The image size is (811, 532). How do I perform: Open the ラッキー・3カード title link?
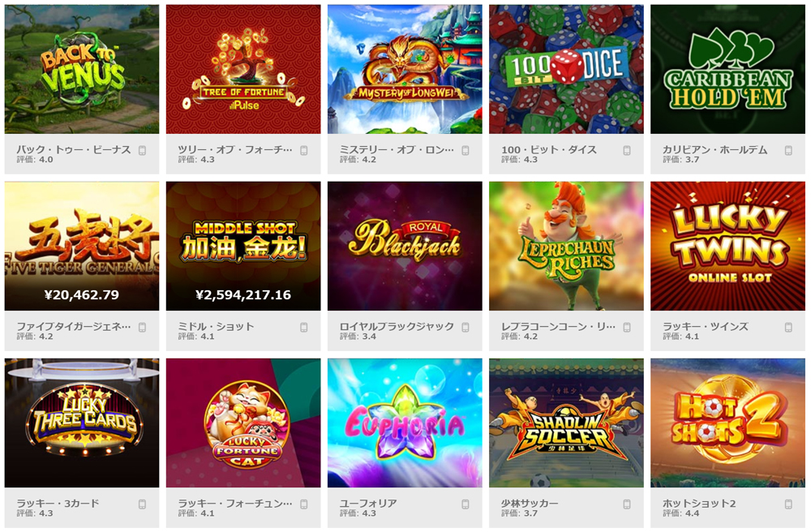click(x=58, y=503)
